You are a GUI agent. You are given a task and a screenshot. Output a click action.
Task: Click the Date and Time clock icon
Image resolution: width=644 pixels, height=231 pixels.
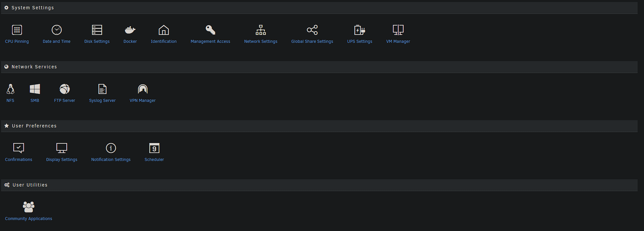56,30
